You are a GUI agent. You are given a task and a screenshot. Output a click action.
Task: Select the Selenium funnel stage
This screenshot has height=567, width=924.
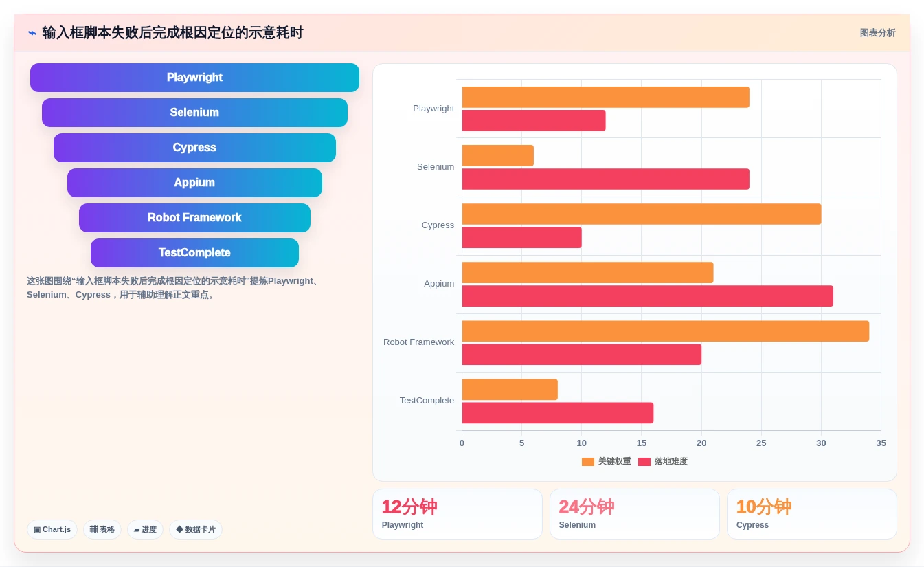tap(194, 113)
